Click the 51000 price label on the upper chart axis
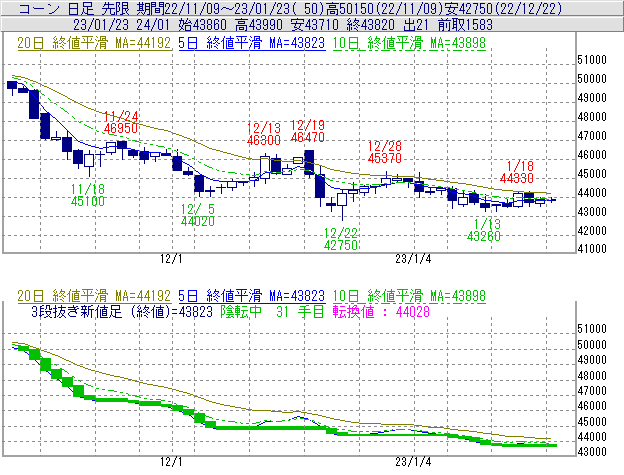The height and width of the screenshot is (475, 624). pos(592,60)
